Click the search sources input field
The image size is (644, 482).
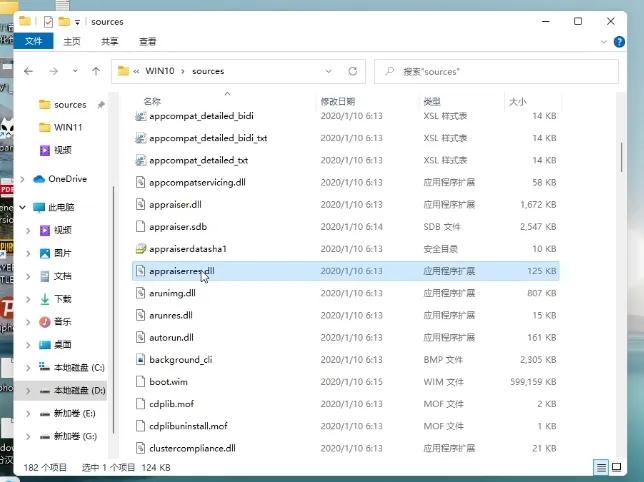[x=496, y=71]
